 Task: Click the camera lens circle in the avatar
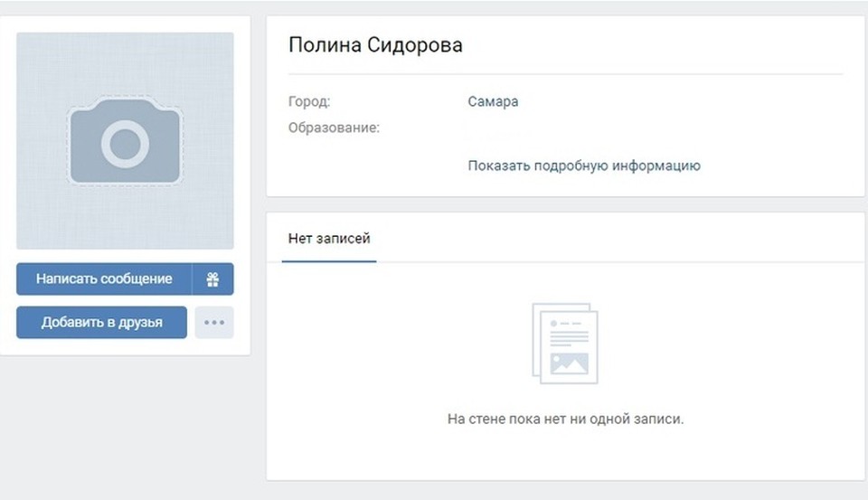coord(125,143)
